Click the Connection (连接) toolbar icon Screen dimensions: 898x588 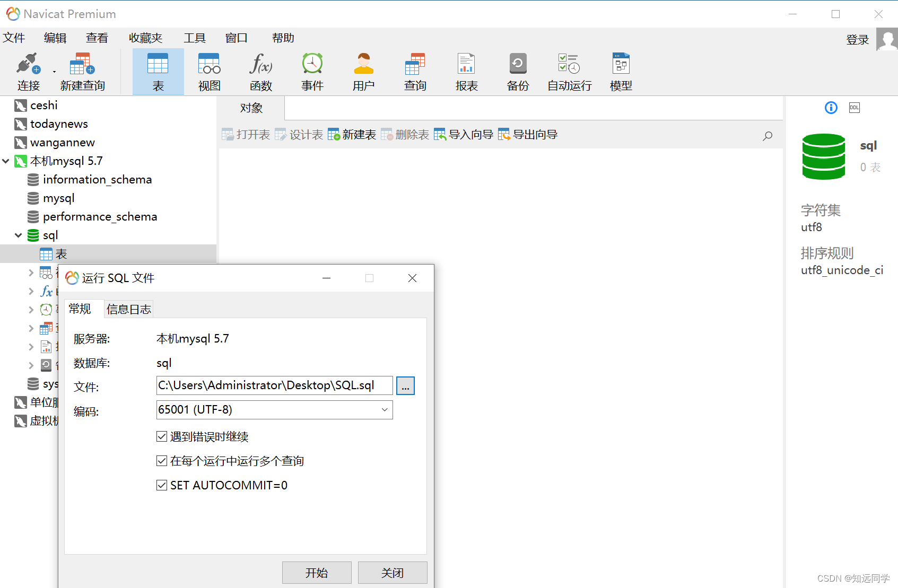pos(28,72)
